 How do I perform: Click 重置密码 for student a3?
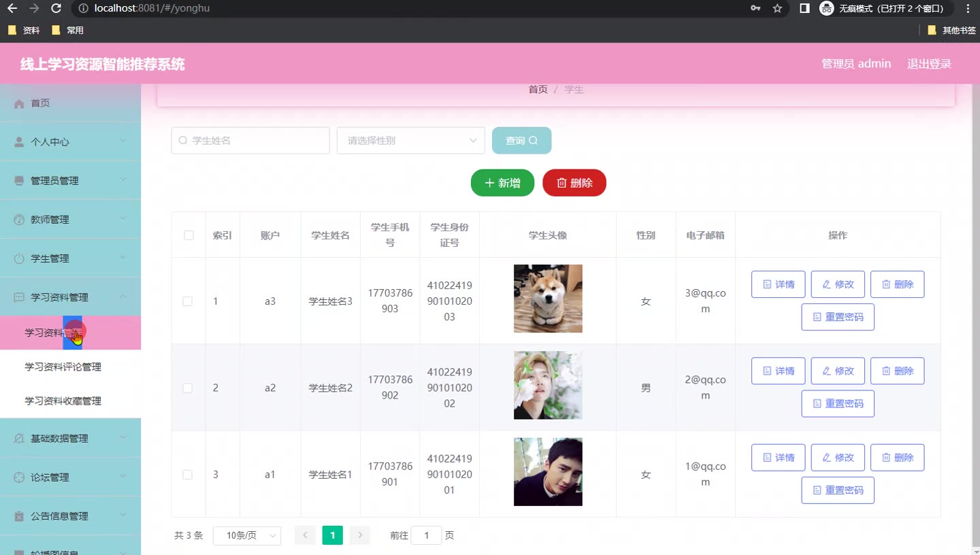(838, 317)
